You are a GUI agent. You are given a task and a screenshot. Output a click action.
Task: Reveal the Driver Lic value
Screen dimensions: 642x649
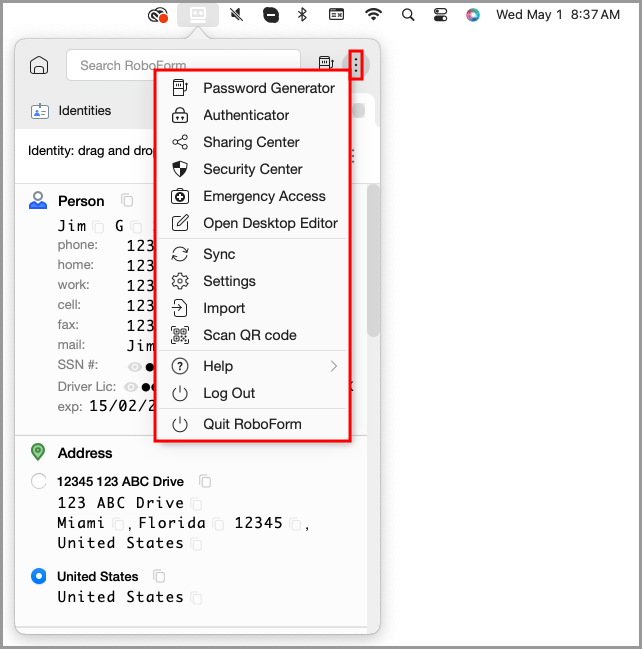[131, 387]
